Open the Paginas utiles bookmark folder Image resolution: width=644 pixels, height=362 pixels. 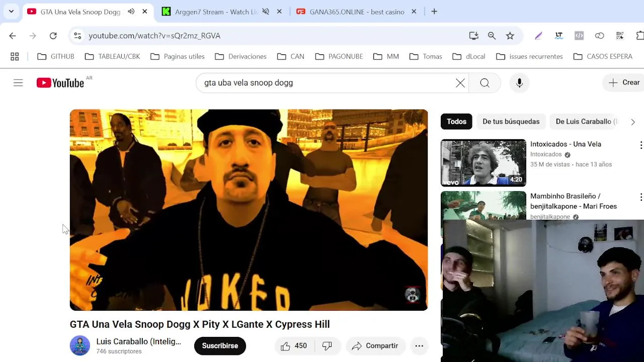point(178,56)
